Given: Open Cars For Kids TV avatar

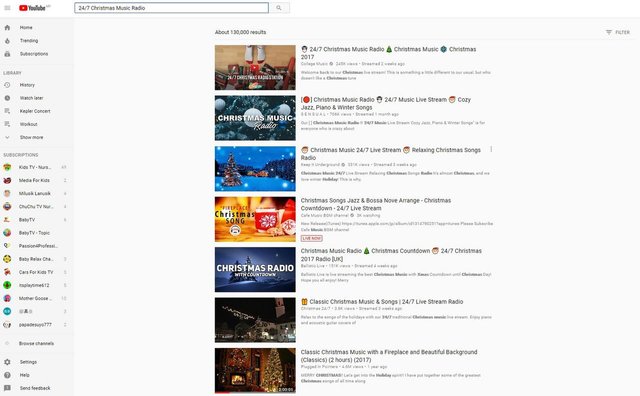Looking at the screenshot, I should 7,272.
